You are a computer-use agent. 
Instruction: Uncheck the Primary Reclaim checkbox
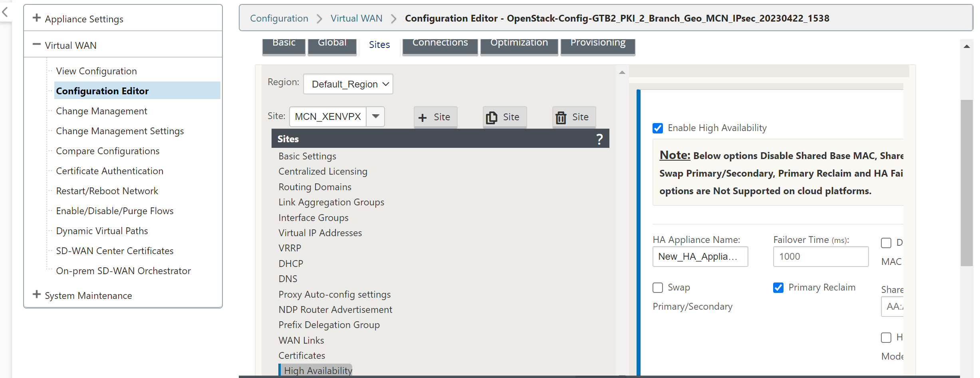point(778,287)
